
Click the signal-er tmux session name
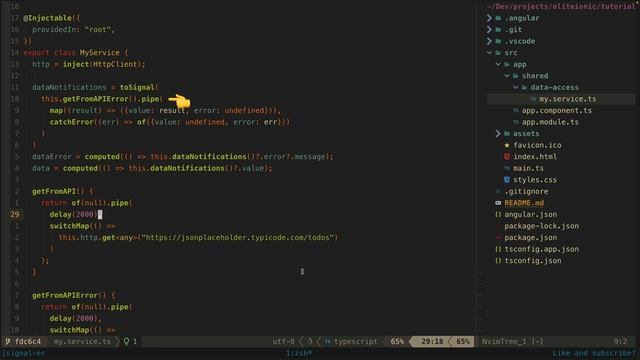[x=24, y=353]
